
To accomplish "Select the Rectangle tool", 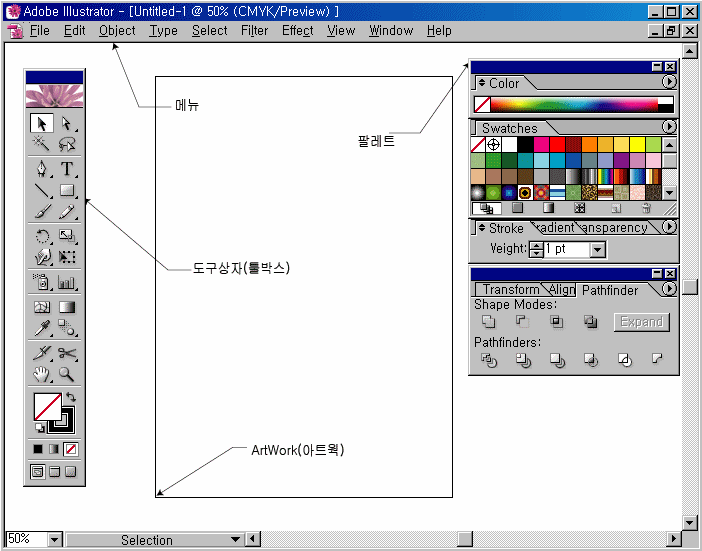I will pyautogui.click(x=67, y=190).
